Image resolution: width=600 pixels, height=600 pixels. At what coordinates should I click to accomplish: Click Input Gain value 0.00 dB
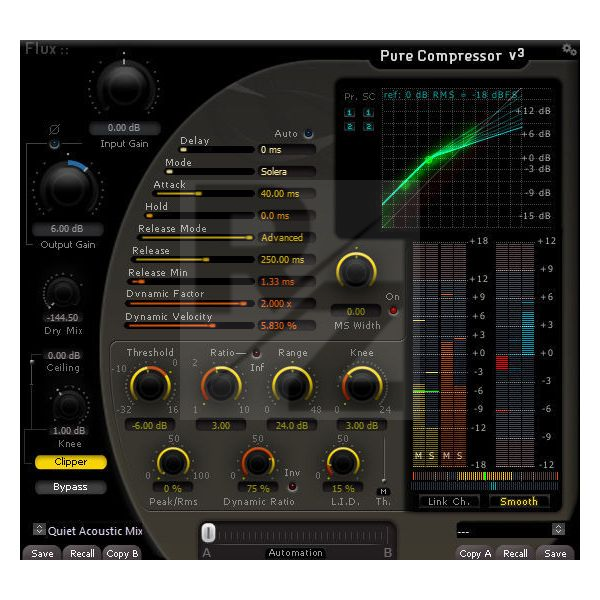click(x=124, y=128)
